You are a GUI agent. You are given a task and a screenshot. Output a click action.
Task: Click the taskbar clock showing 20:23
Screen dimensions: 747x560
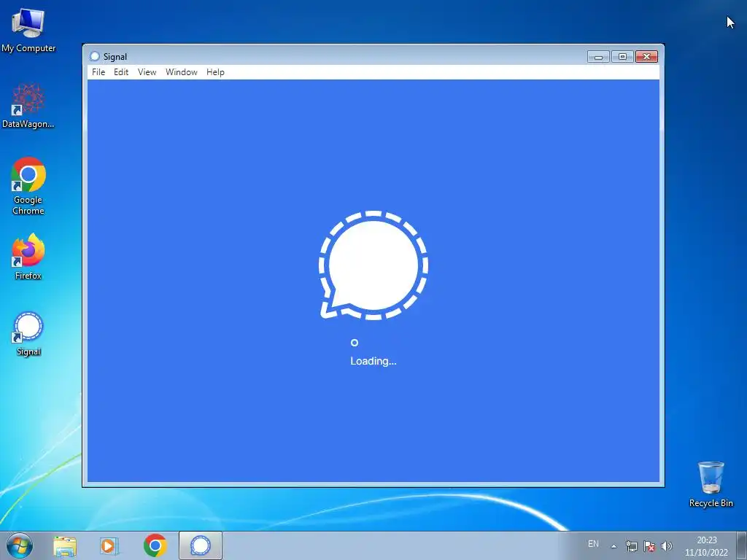click(706, 546)
